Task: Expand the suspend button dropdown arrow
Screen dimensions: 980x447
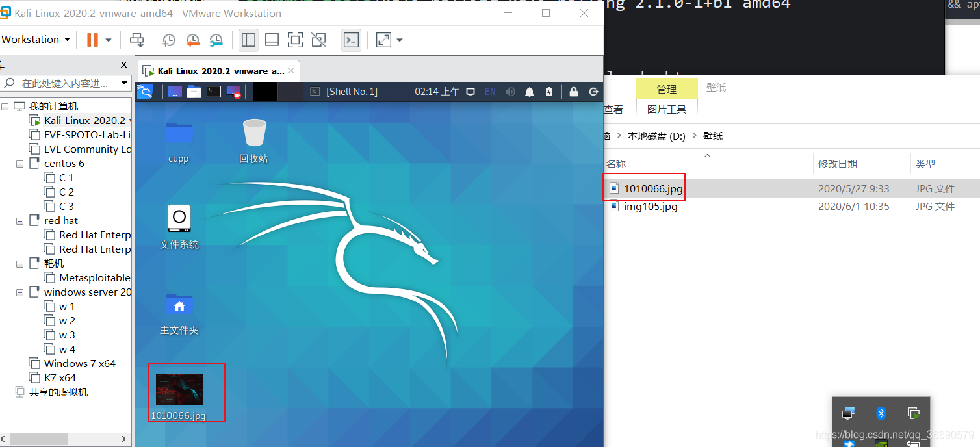Action: 108,40
